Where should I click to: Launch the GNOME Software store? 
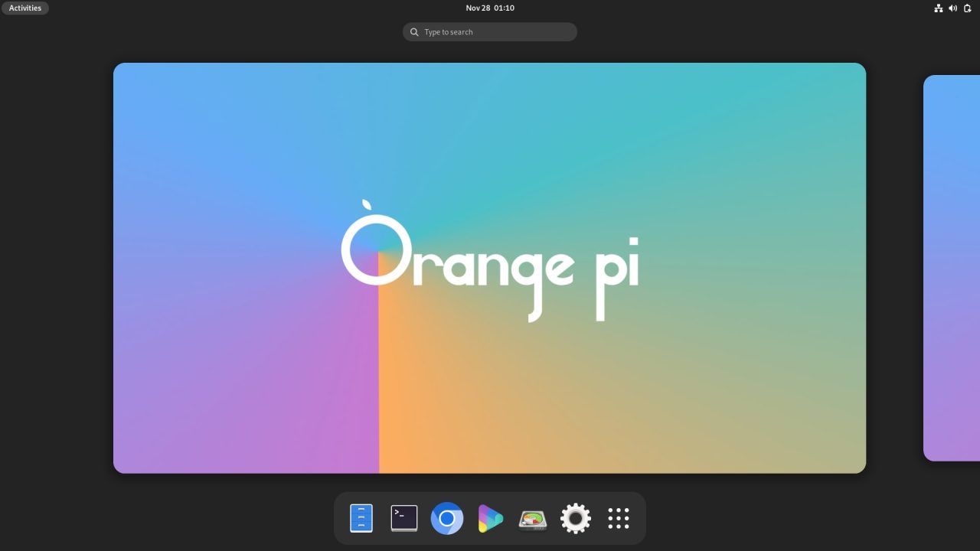489,518
